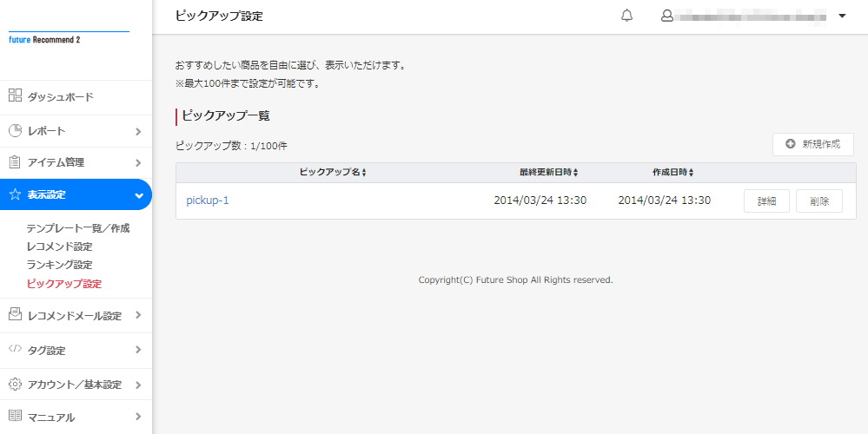Click the アイテム管理 clipboard icon
This screenshot has width=868, height=434.
pos(15,162)
